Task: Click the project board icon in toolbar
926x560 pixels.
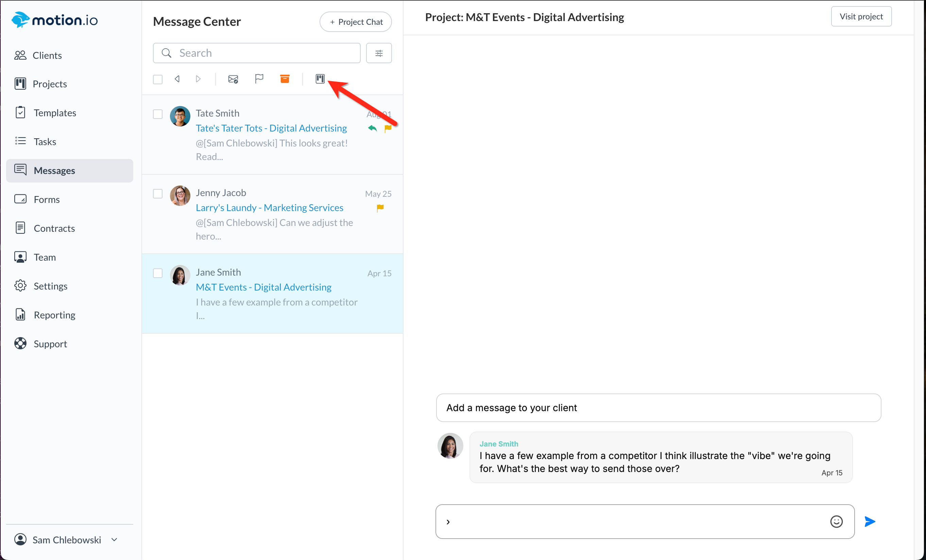Action: [320, 79]
